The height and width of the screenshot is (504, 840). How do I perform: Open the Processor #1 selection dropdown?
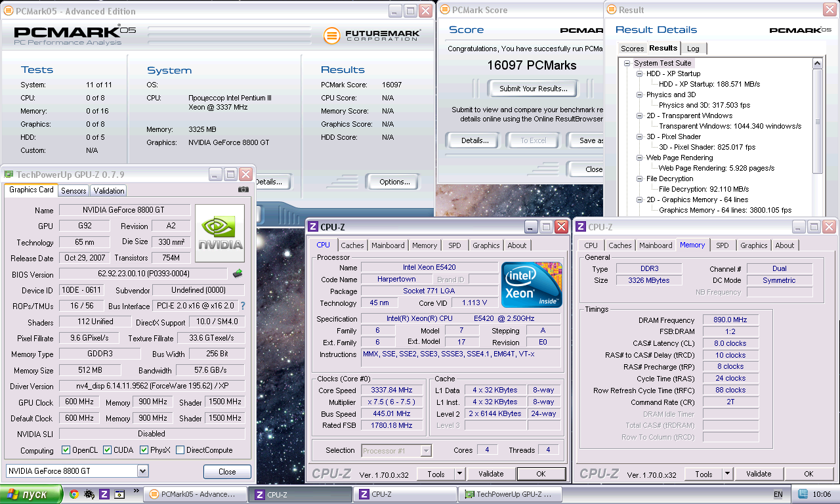426,450
